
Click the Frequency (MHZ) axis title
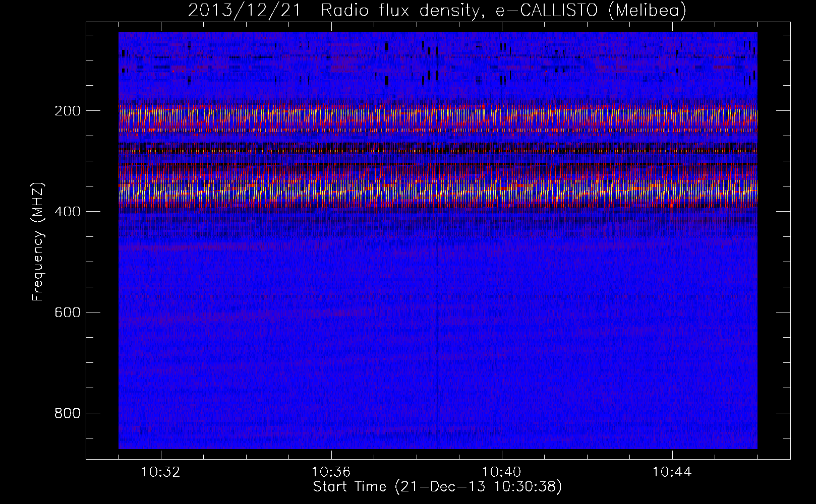coord(38,241)
